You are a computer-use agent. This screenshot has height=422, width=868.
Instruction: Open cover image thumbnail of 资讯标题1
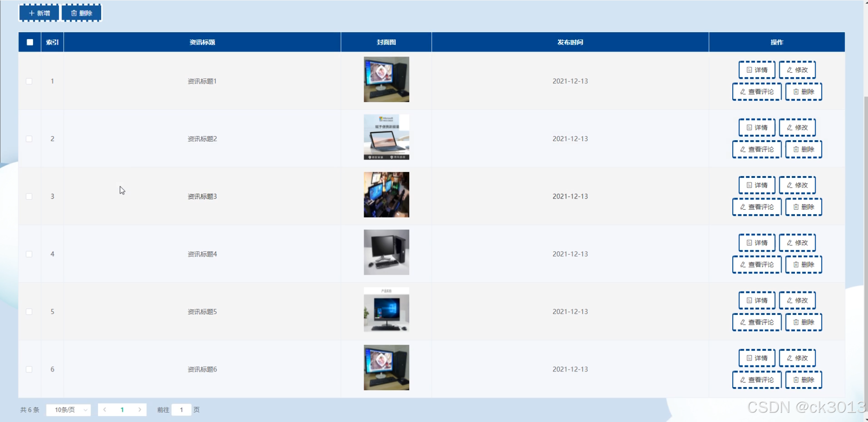[386, 79]
